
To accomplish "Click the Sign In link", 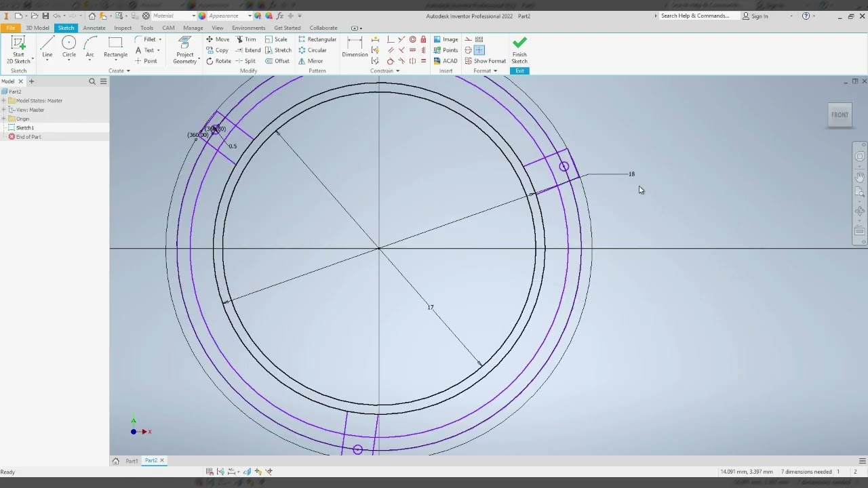I will 755,16.
